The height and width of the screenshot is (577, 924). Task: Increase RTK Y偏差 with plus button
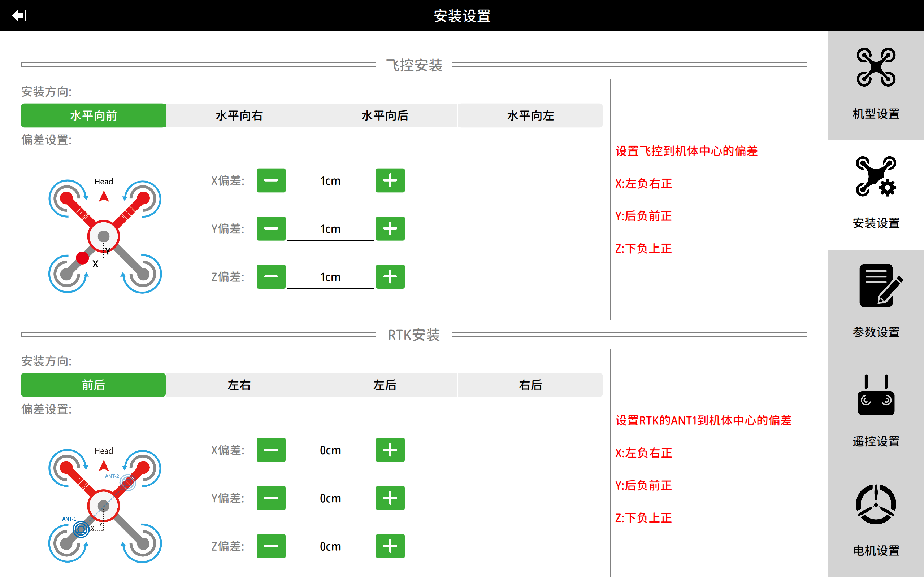point(390,498)
